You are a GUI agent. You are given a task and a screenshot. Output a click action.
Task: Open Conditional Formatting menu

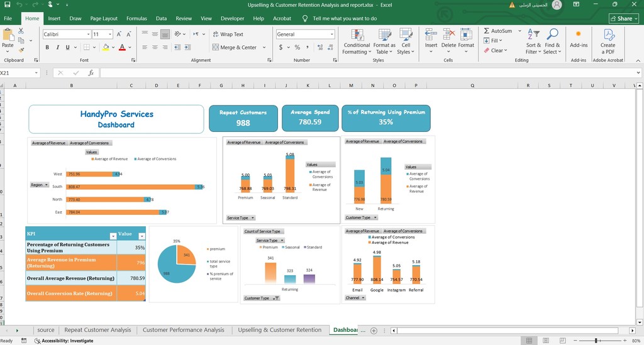pyautogui.click(x=357, y=41)
